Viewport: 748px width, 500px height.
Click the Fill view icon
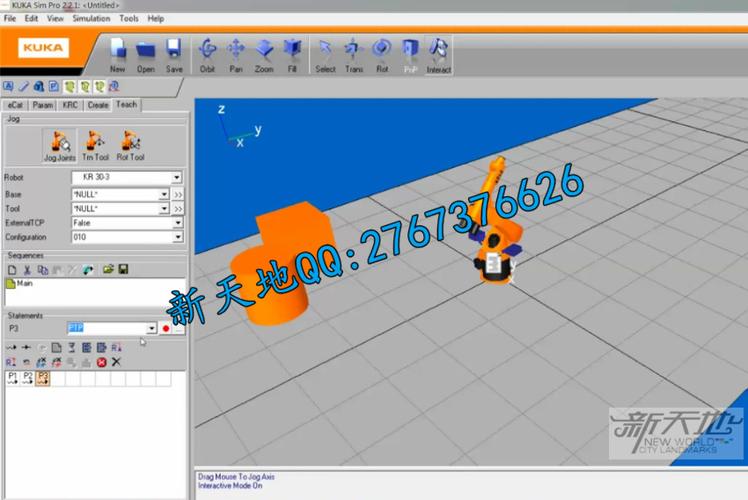pos(292,54)
